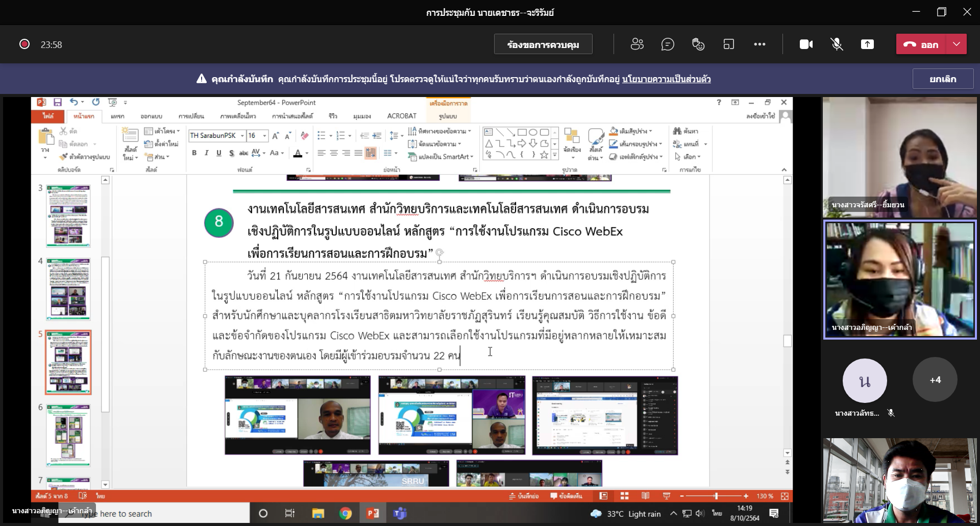The height and width of the screenshot is (526, 980).
Task: Open the font size 16 dropdown
Action: (264, 136)
